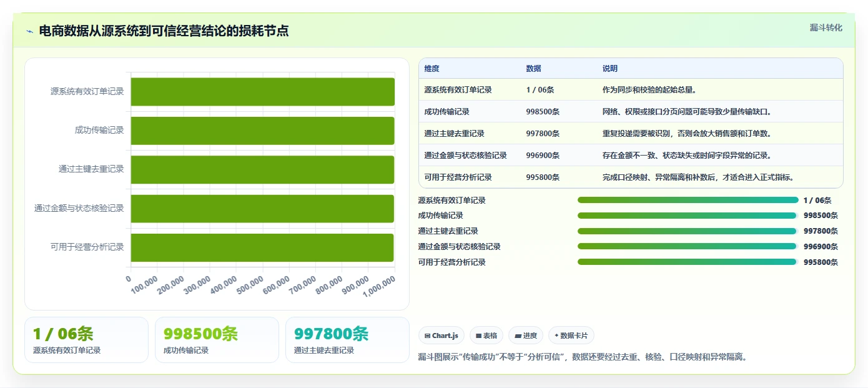868x388 pixels.
Task: Click progress bar for 通过主键去重记录
Action: click(x=688, y=231)
